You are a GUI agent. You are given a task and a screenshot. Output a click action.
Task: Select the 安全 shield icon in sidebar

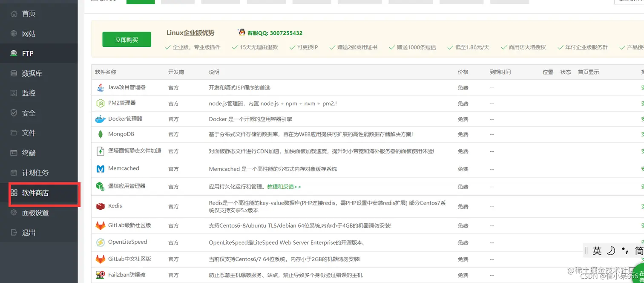[13, 113]
